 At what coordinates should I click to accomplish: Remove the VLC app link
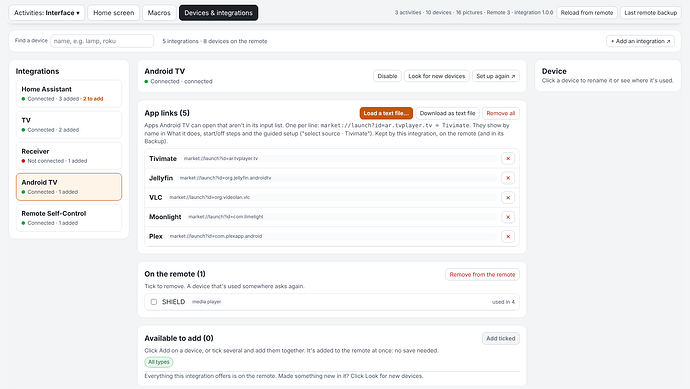[x=508, y=198]
